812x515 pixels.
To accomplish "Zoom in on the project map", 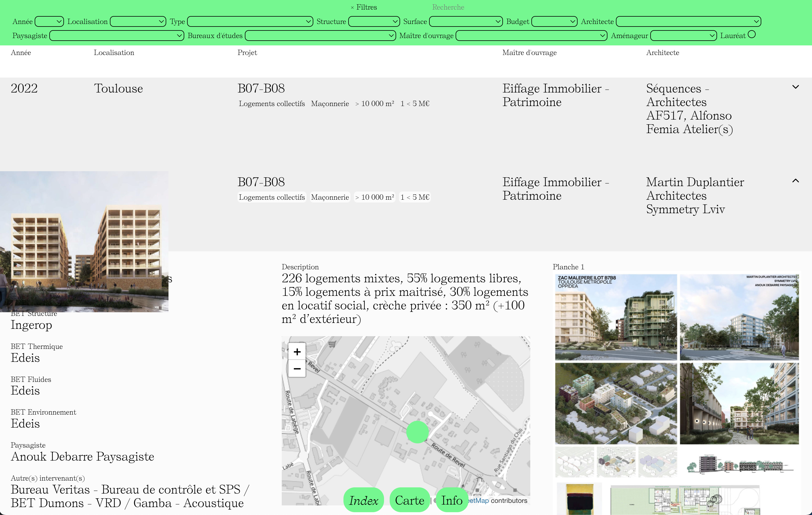I will click(x=297, y=351).
